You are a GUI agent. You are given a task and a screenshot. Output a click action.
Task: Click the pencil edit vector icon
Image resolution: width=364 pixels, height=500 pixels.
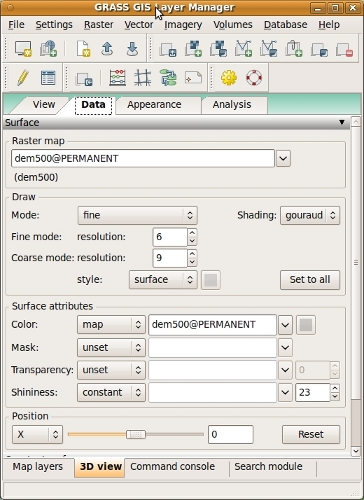22,78
